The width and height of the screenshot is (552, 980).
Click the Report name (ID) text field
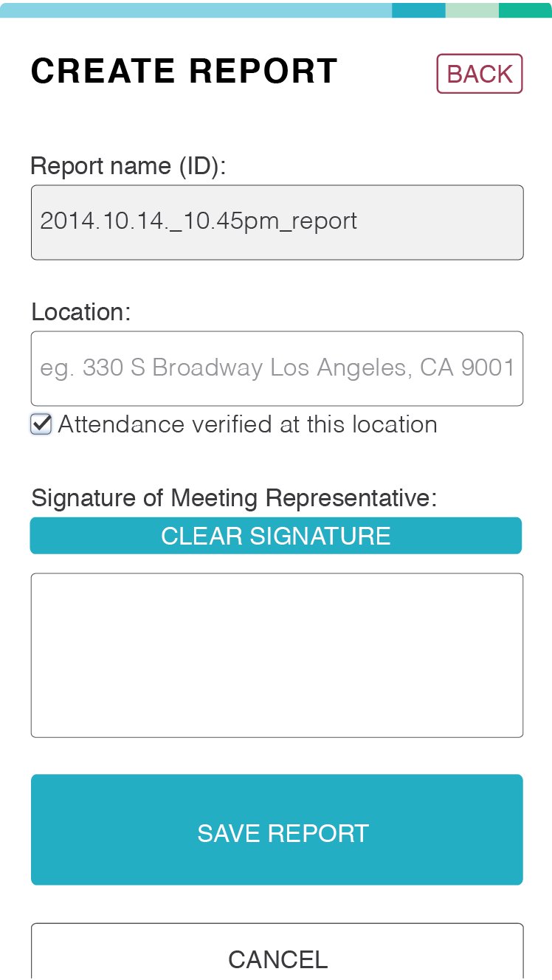pos(277,222)
